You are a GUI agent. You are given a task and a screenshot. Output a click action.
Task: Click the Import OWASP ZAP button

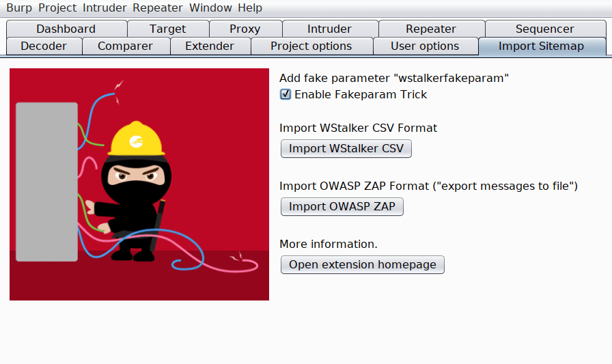[342, 206]
